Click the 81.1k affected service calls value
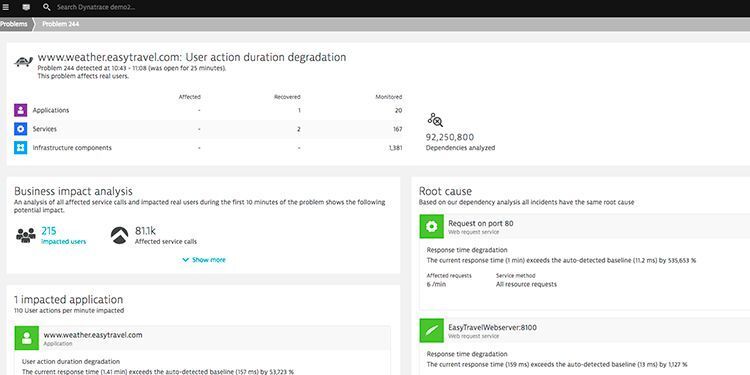This screenshot has width=750, height=375. [145, 232]
